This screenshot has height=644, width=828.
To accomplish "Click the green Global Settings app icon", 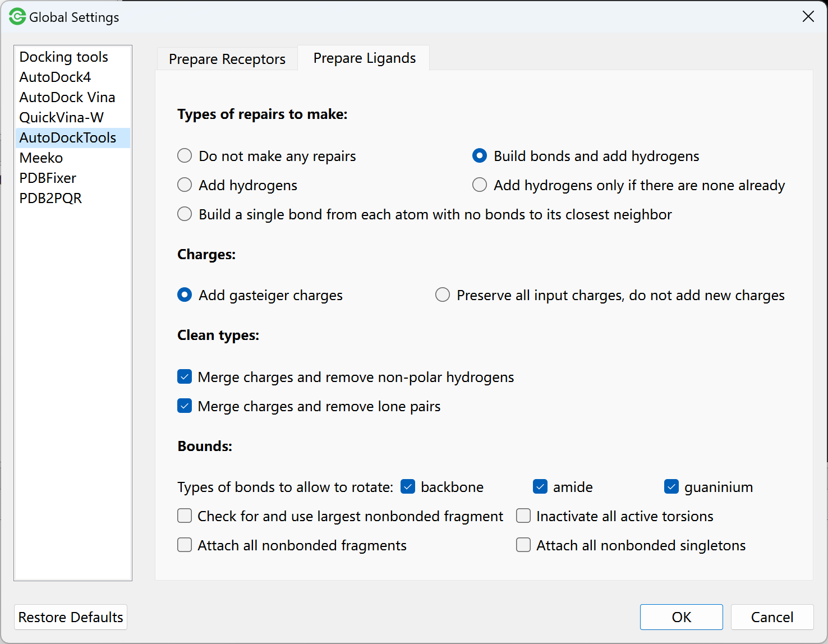I will pyautogui.click(x=17, y=17).
